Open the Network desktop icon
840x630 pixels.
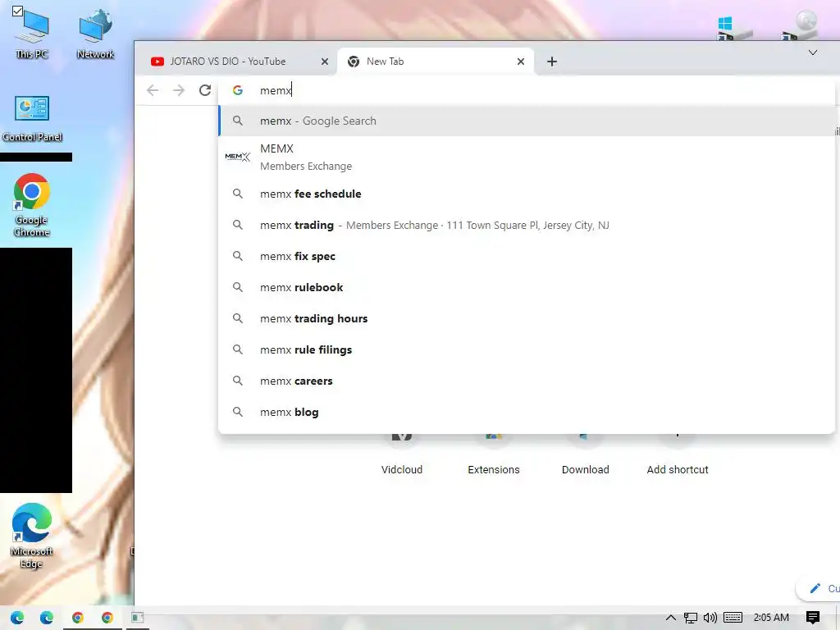click(x=95, y=33)
